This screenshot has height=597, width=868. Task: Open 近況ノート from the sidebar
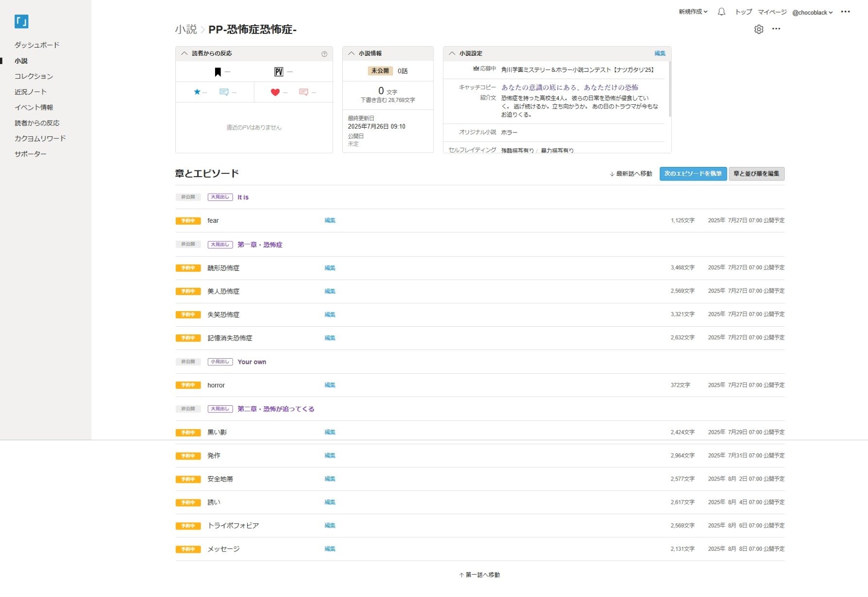coord(31,92)
